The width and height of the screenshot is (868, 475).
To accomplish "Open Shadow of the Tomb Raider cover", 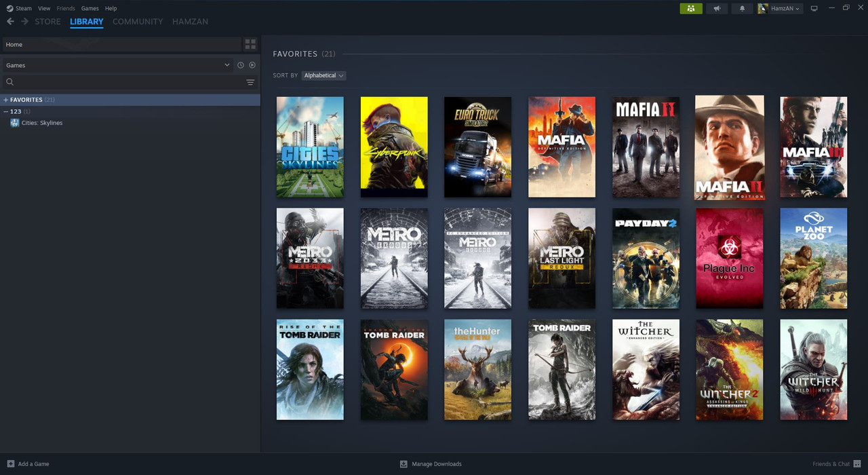I will [x=394, y=370].
